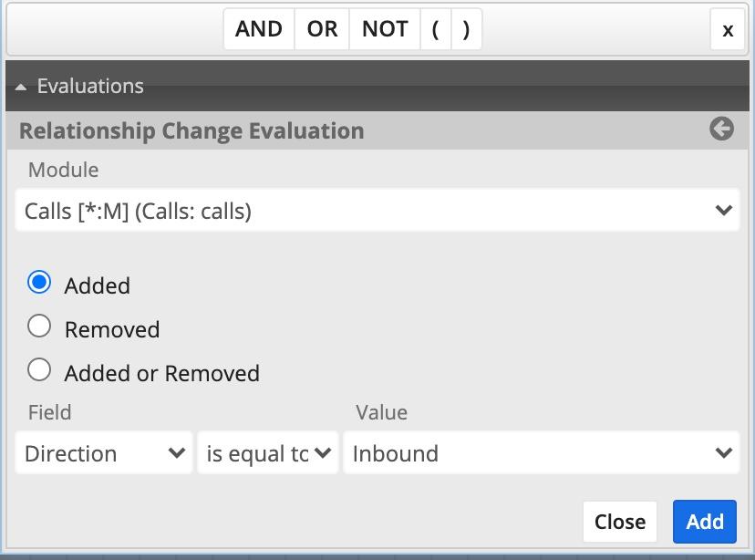Open the 'is equal to' operator dropdown
Screen dimensions: 755x560
point(268,453)
